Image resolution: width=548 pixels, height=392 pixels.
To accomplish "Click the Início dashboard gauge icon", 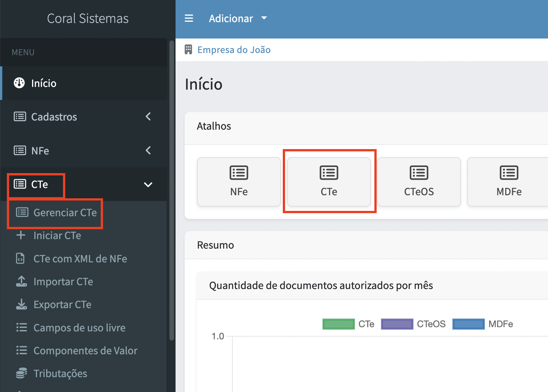I will 19,83.
